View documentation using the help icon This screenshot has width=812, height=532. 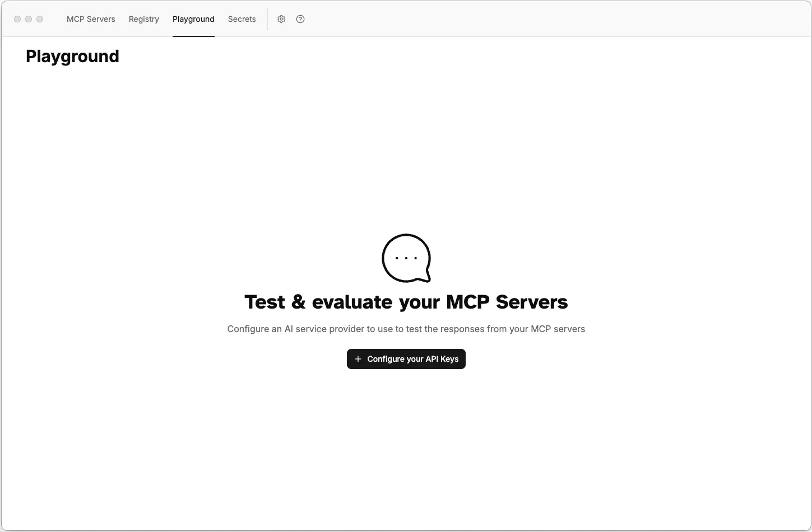click(x=300, y=18)
